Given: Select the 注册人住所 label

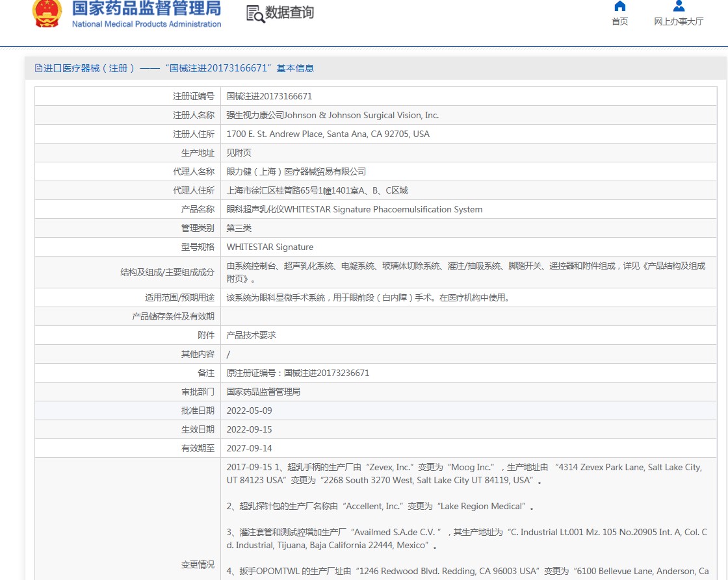Looking at the screenshot, I should 194,134.
